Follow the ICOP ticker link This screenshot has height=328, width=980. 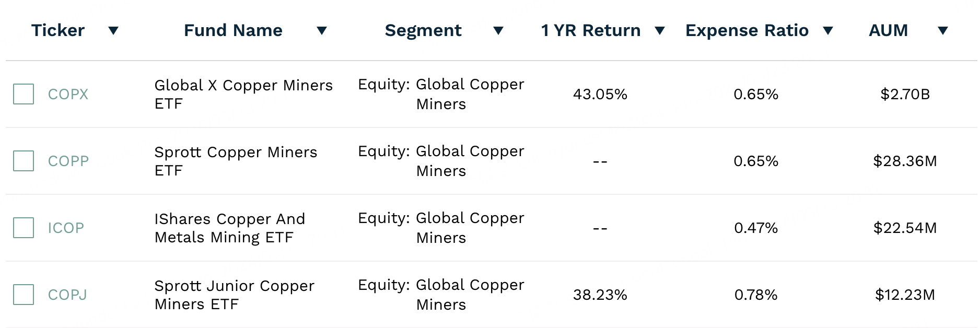66,228
